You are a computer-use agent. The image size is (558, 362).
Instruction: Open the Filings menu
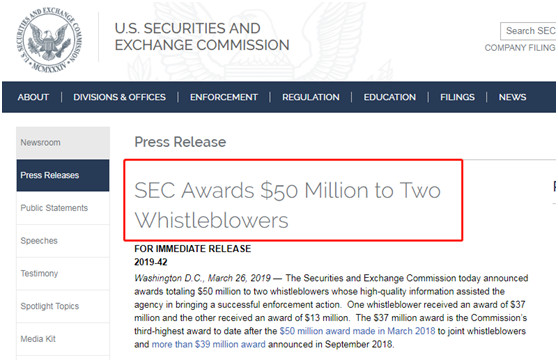point(457,97)
